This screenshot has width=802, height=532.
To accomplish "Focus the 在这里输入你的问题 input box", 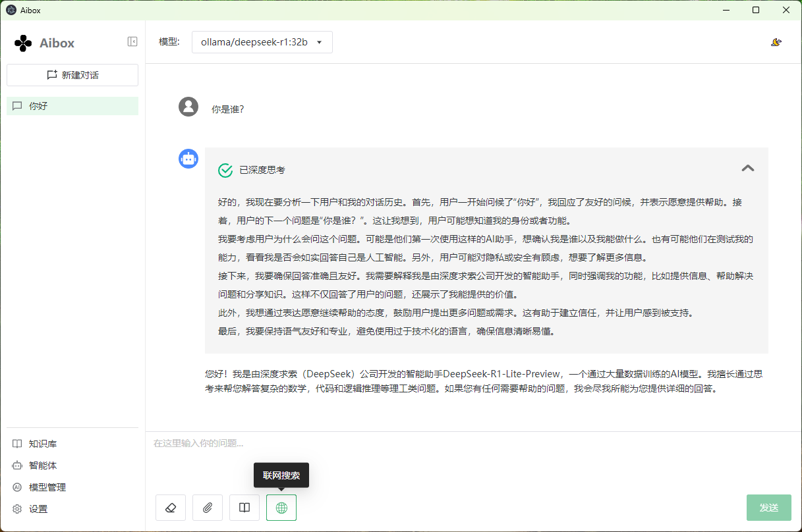I will coord(473,460).
